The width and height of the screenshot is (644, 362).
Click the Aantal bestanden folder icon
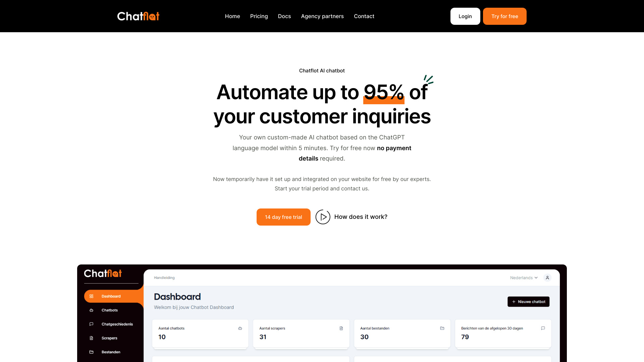[442, 328]
